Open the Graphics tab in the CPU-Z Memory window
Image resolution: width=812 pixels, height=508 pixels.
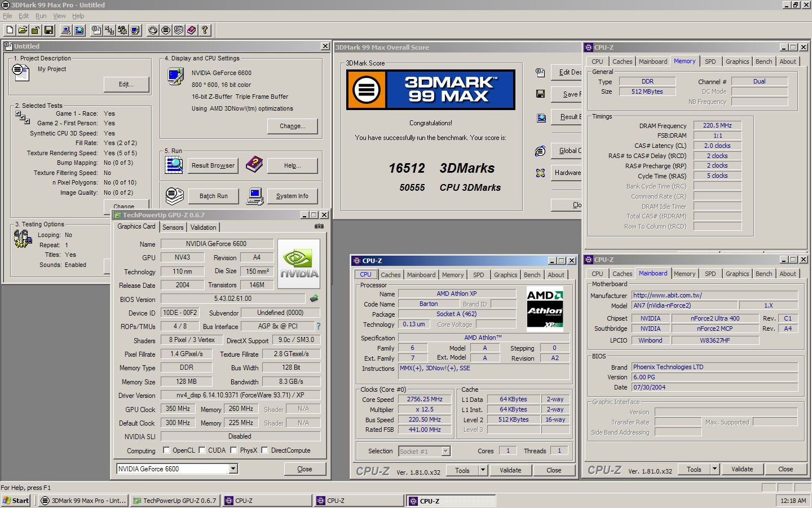coord(738,62)
